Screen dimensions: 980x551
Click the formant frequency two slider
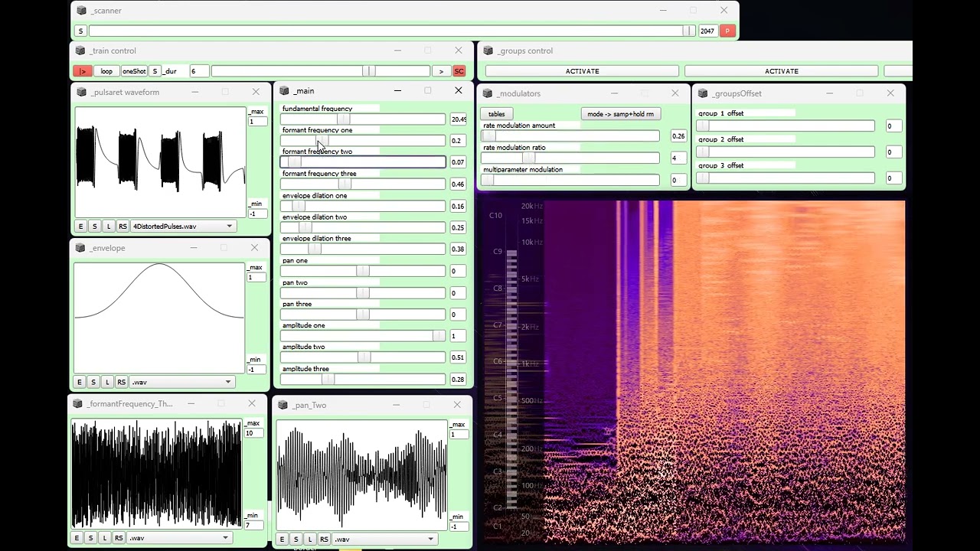[x=363, y=162]
